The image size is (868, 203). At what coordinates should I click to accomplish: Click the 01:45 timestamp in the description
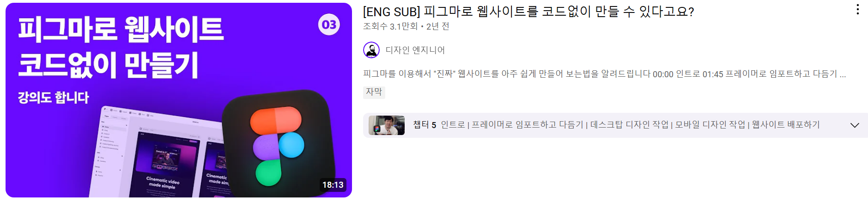click(x=712, y=74)
